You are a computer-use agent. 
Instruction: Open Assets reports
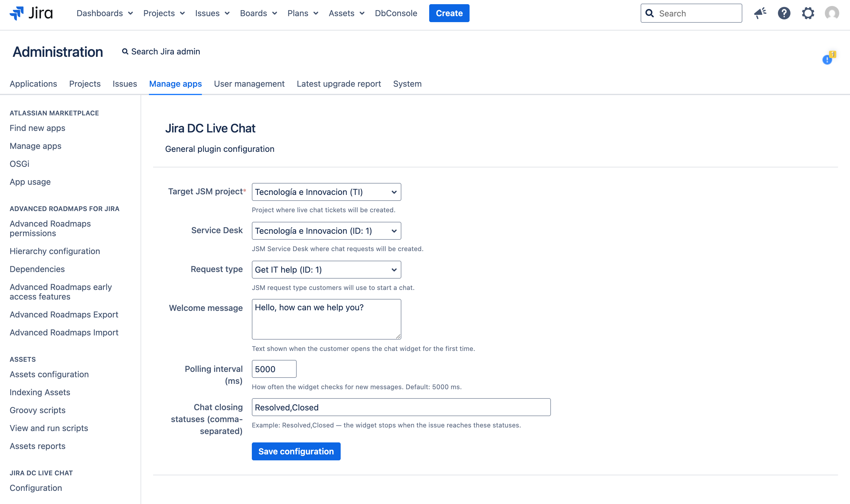(37, 447)
